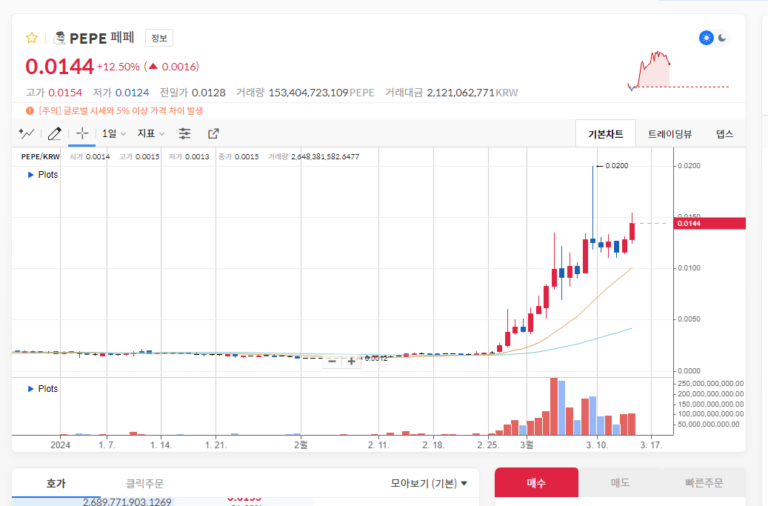Select the 매수 buy tab
The height and width of the screenshot is (506, 768).
coord(536,483)
